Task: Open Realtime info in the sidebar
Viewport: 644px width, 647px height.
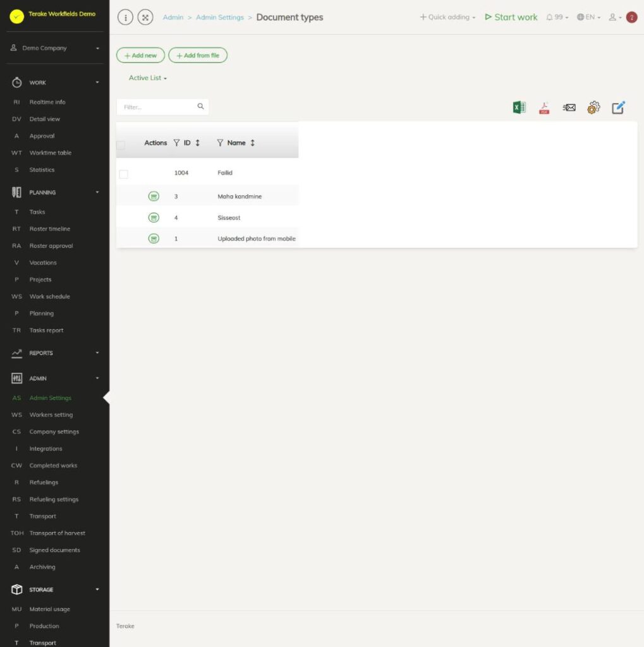Action: coord(47,102)
